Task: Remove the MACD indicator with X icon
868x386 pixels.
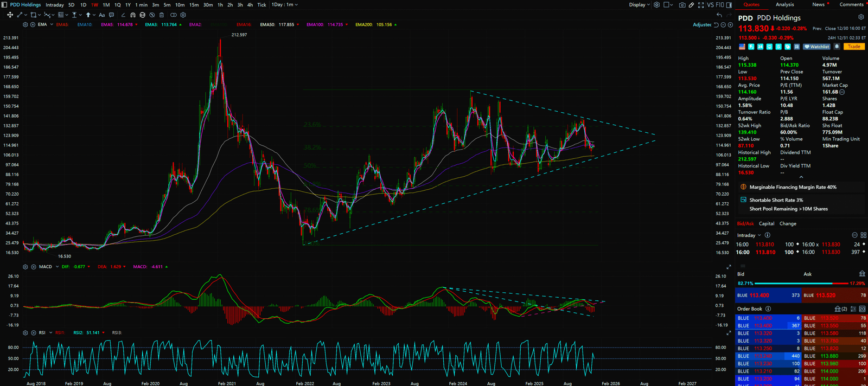Action: (x=33, y=267)
